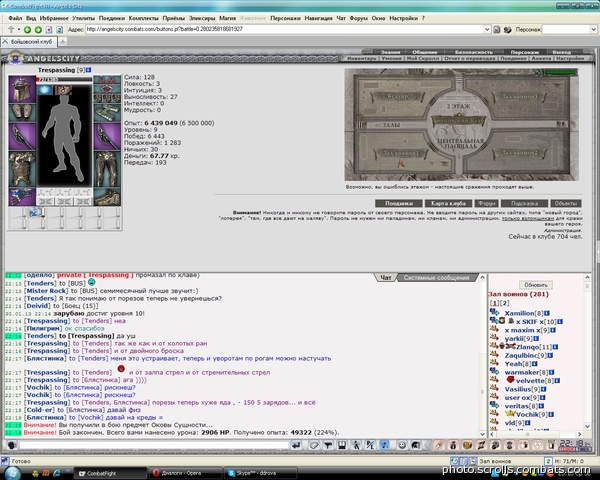
Task: Click the refresh page icon in the toolbar
Action: point(59,29)
